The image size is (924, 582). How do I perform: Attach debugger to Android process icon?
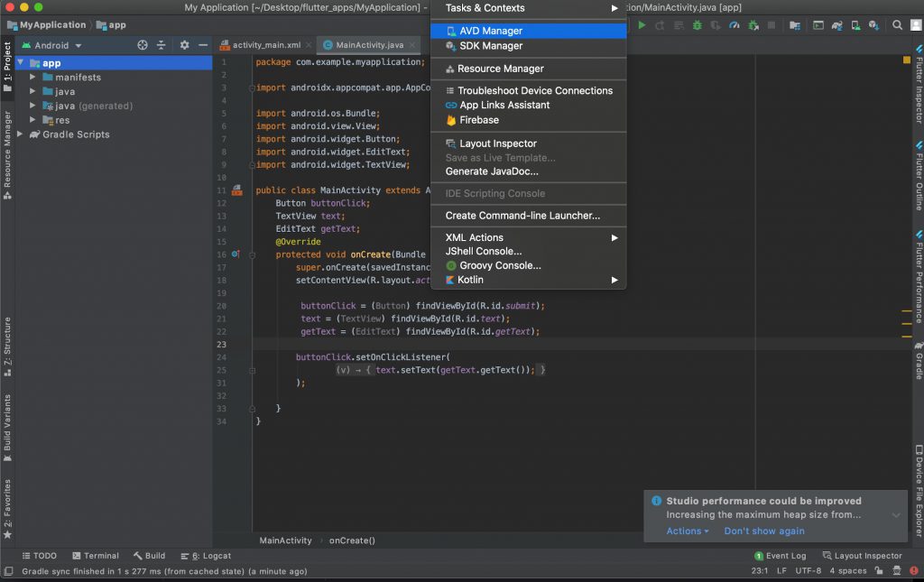(x=753, y=25)
